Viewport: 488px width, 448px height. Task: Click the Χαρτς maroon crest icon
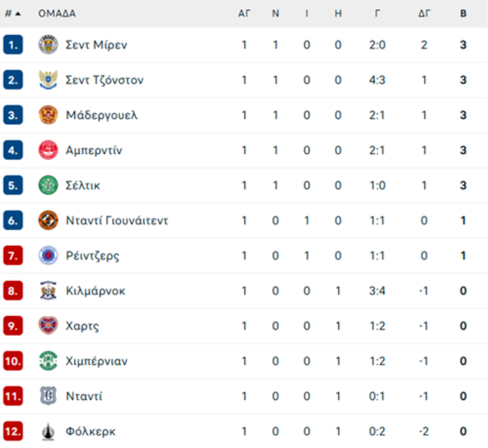(48, 326)
